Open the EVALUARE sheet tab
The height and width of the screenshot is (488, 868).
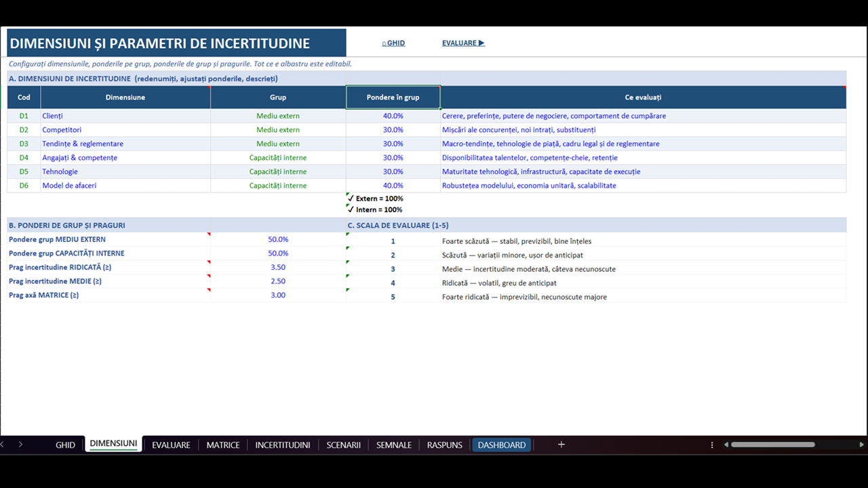click(x=171, y=445)
